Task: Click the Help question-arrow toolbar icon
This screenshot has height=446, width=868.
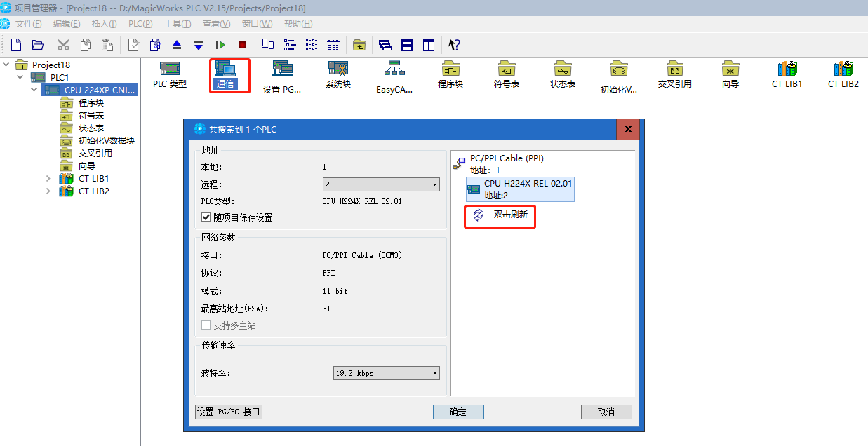Action: pyautogui.click(x=454, y=45)
